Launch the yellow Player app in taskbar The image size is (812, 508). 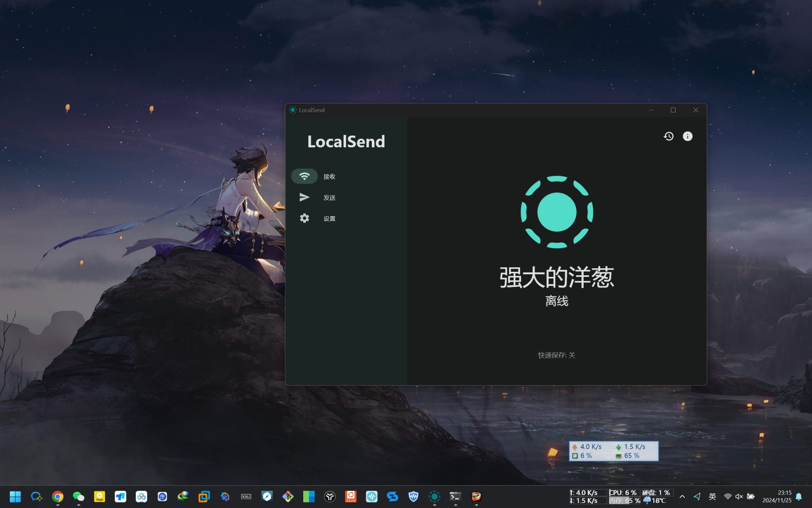pos(99,496)
